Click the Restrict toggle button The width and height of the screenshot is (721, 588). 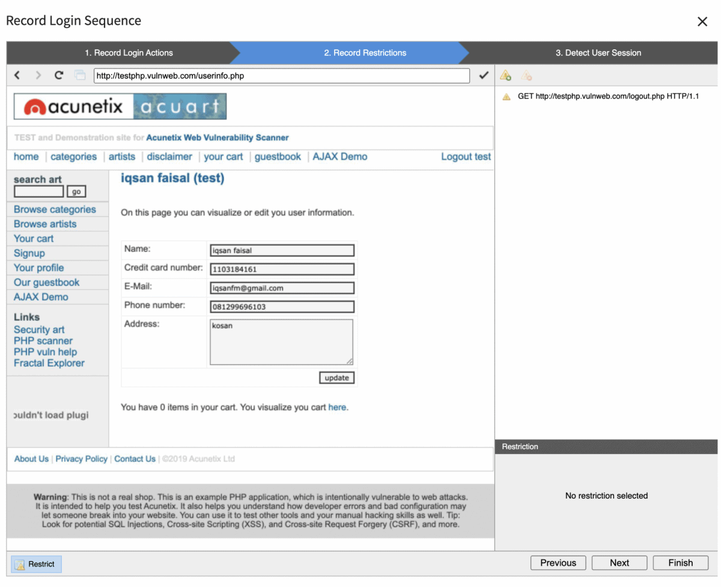coord(36,564)
